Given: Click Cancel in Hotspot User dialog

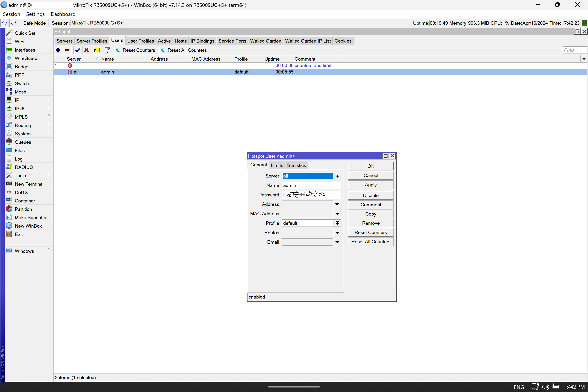Looking at the screenshot, I should (371, 176).
